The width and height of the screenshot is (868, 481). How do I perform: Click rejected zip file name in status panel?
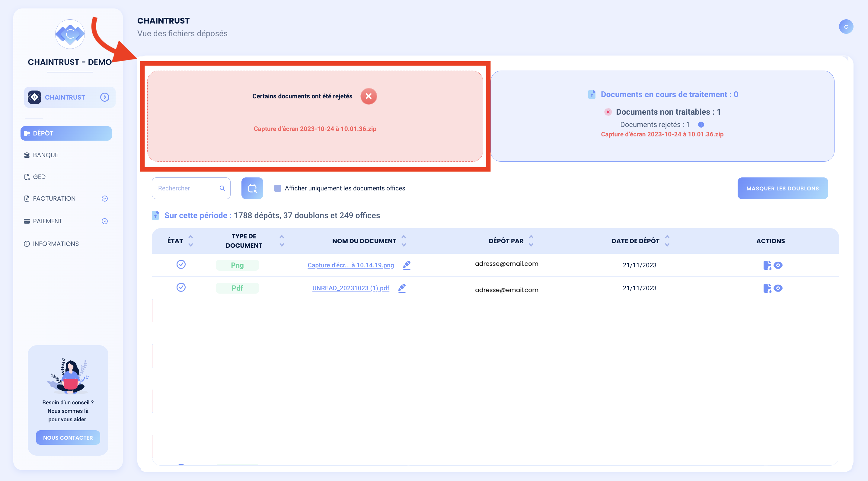pos(662,134)
